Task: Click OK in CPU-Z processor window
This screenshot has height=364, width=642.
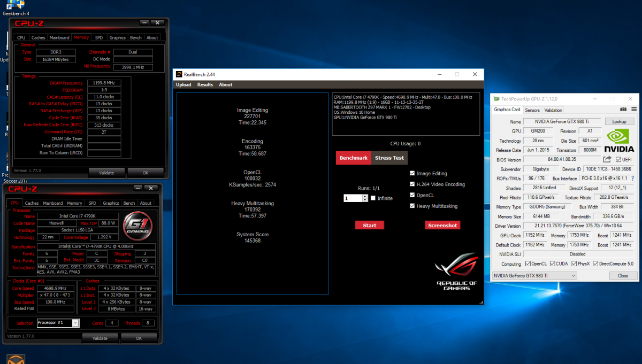Action: coord(139,338)
